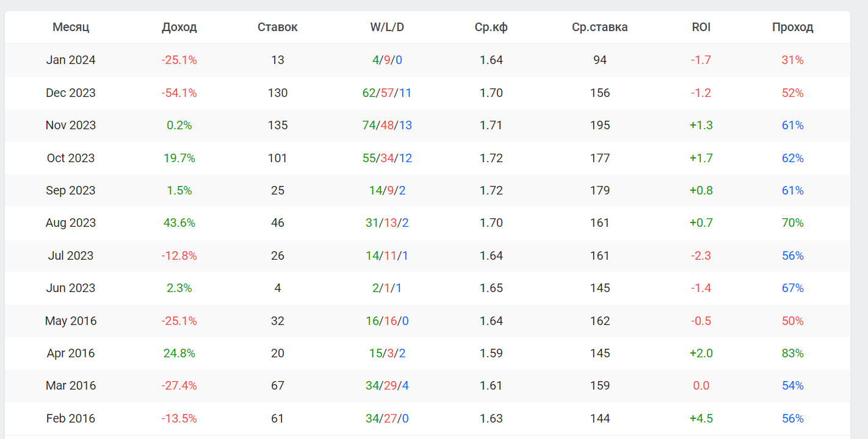Screen dimensions: 868x439
Task: Select the Jan 2024 month cell
Action: pos(71,60)
